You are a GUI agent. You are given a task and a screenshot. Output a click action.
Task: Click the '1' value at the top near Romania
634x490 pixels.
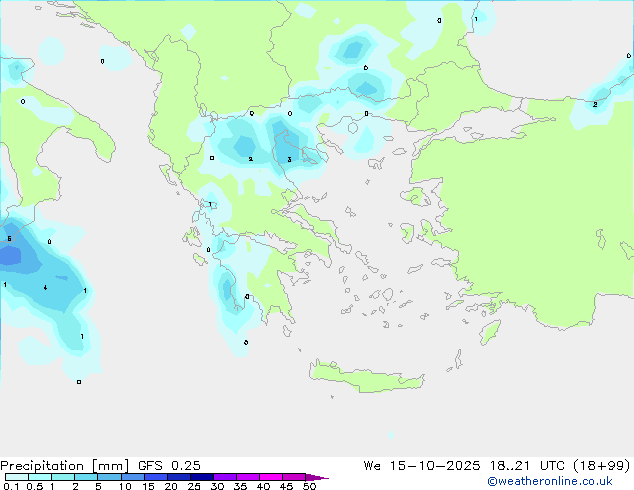[476, 19]
